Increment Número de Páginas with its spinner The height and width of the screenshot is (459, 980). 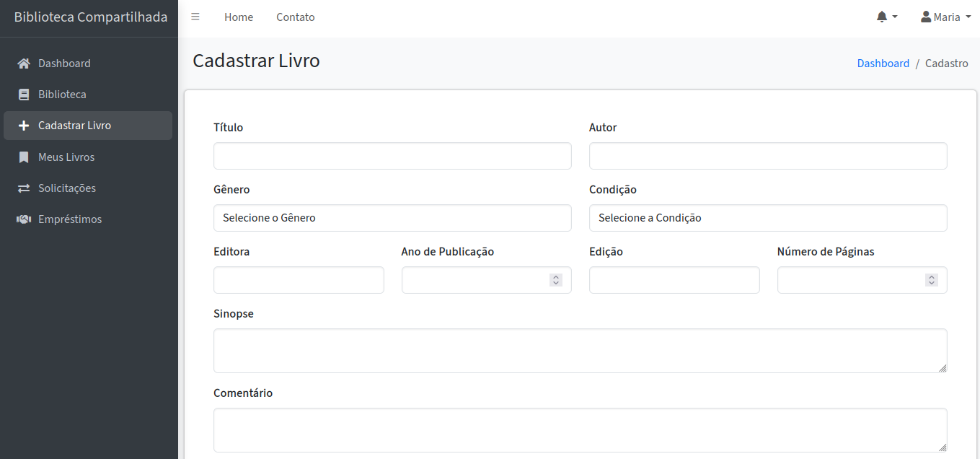click(930, 276)
